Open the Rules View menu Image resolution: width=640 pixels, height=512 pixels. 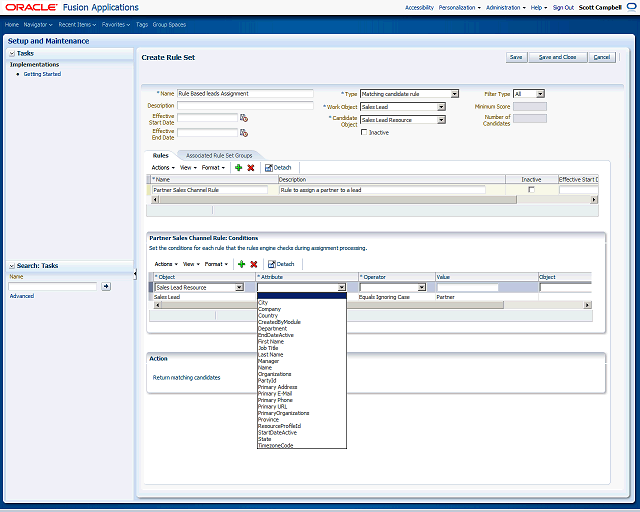tap(188, 167)
